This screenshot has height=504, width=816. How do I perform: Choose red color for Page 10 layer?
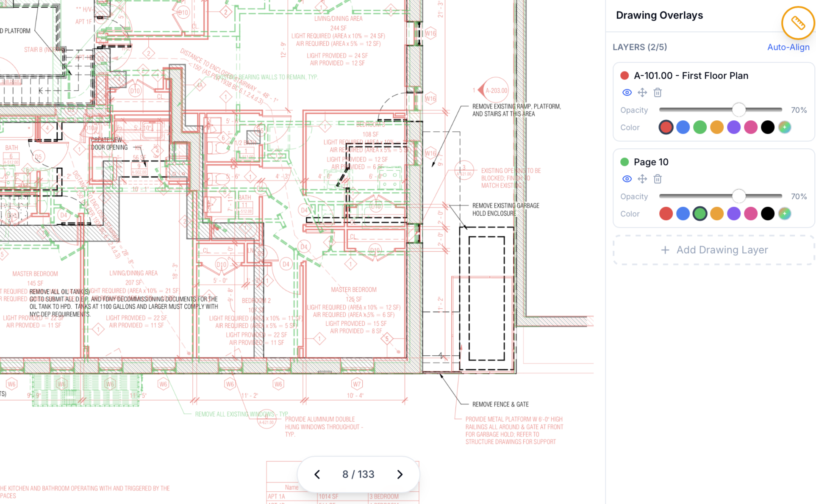[x=666, y=213]
